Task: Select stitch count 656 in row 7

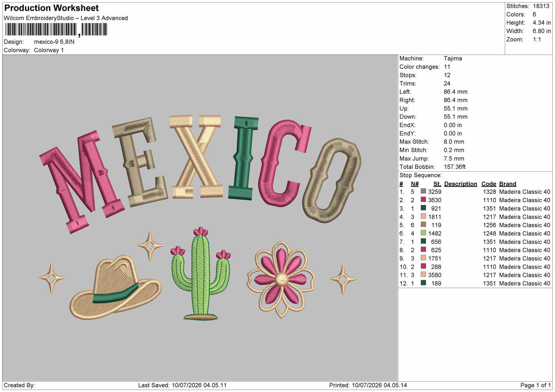Action: coord(436,242)
